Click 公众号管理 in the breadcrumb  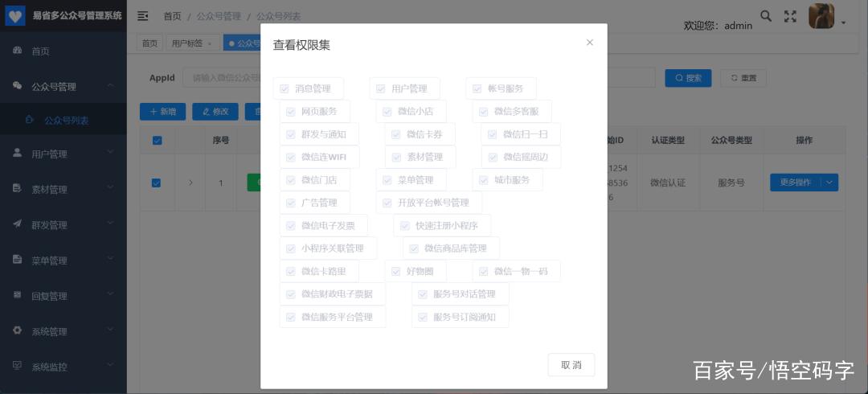click(219, 16)
